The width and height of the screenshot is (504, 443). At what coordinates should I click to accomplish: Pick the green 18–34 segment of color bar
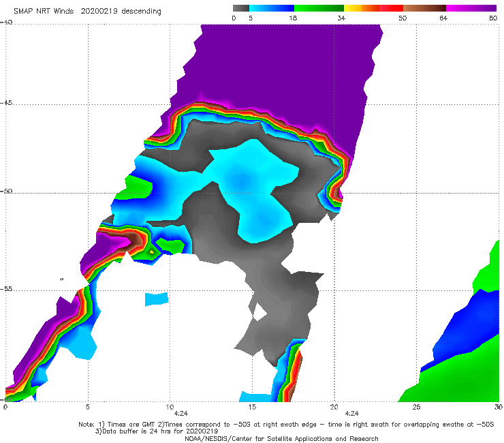click(319, 8)
